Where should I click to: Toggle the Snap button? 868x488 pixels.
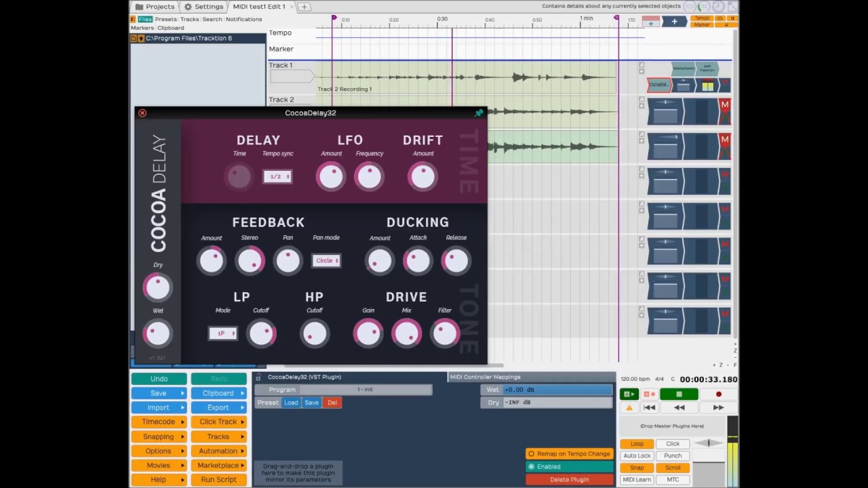point(637,468)
